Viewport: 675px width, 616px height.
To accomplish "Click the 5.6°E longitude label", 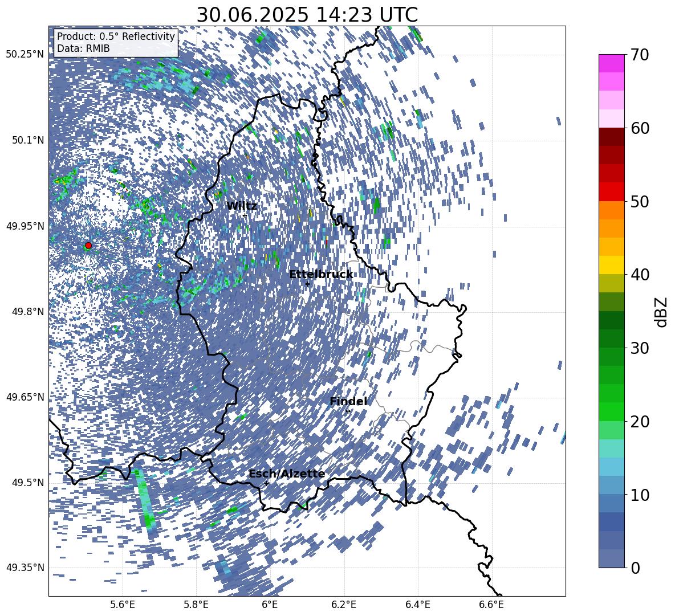I will [x=122, y=605].
